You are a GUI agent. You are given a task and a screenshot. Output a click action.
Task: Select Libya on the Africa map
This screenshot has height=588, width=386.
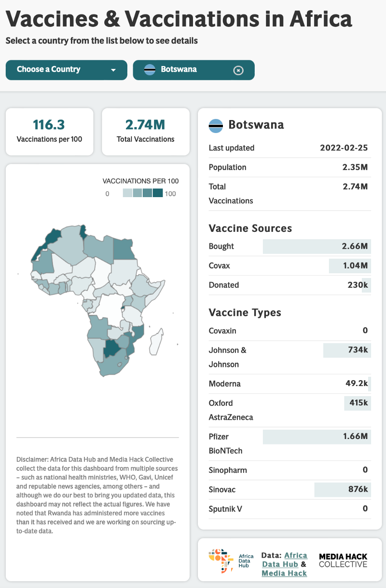coord(98,248)
